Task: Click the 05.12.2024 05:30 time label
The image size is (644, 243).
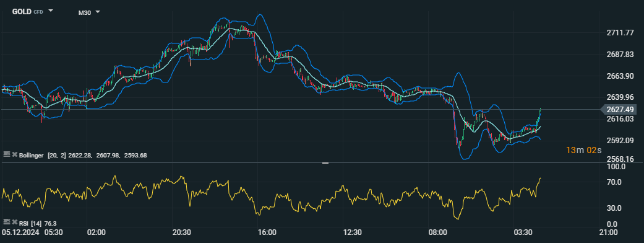Action: [32, 232]
